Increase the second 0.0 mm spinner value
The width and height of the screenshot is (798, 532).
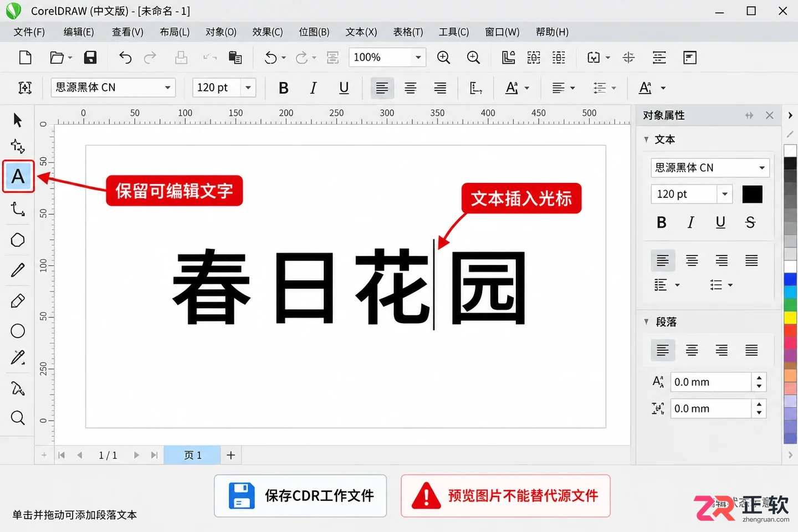[759, 405]
